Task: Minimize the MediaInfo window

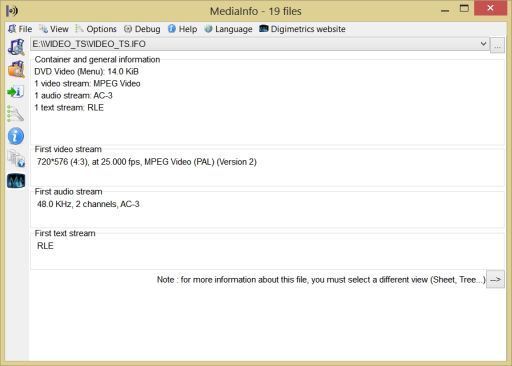Action: pos(445,11)
